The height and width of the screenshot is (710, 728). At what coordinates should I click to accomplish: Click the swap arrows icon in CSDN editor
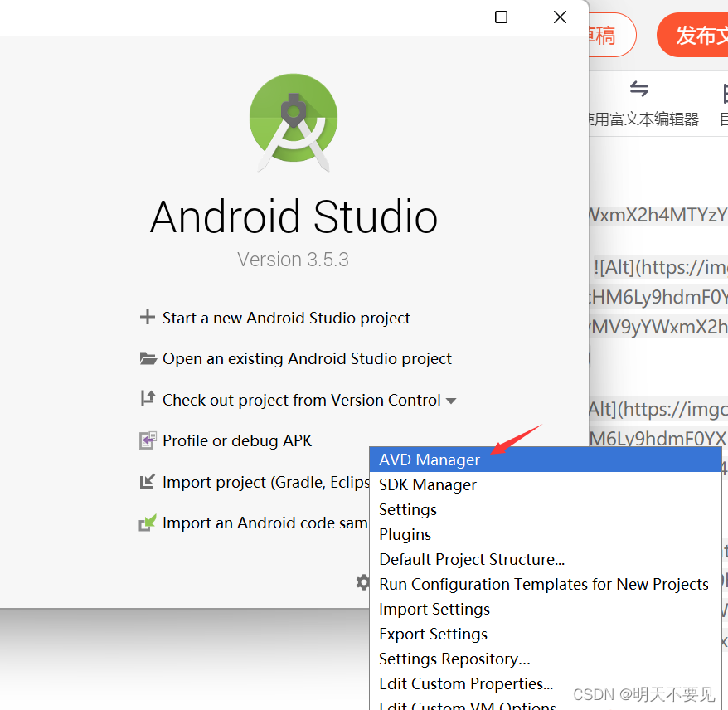(x=639, y=89)
